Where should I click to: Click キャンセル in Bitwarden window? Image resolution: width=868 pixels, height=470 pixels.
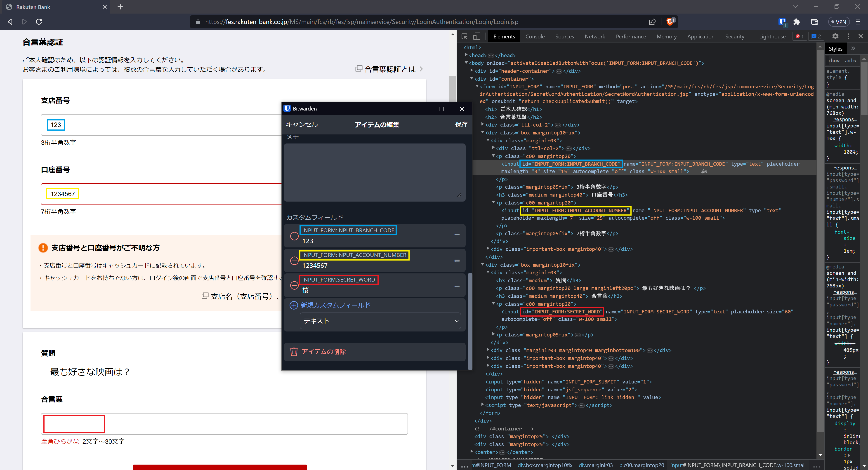click(302, 124)
